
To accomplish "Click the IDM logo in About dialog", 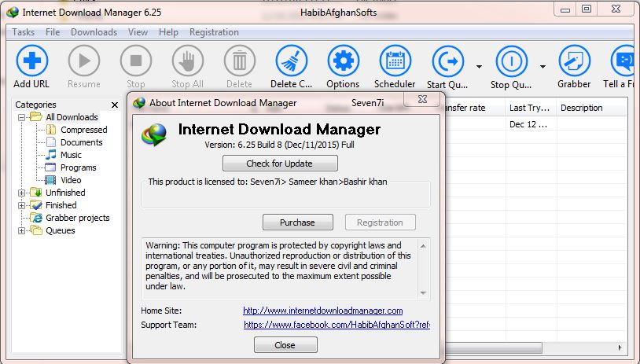I will [154, 135].
